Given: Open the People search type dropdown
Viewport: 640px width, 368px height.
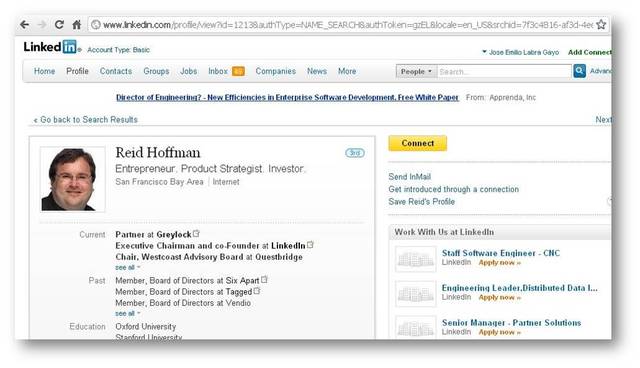Looking at the screenshot, I should 416,71.
